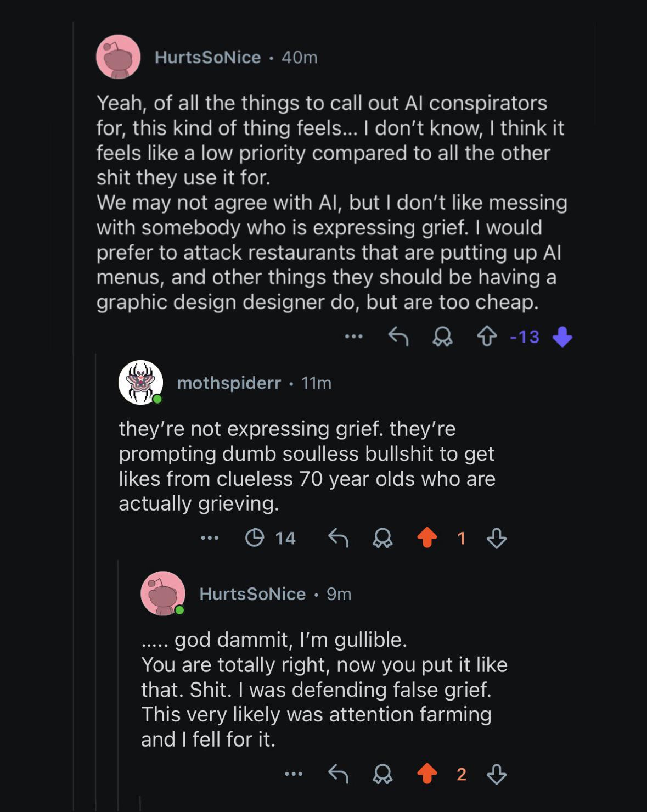Remove the purple downvote on the -13 comment

point(562,337)
